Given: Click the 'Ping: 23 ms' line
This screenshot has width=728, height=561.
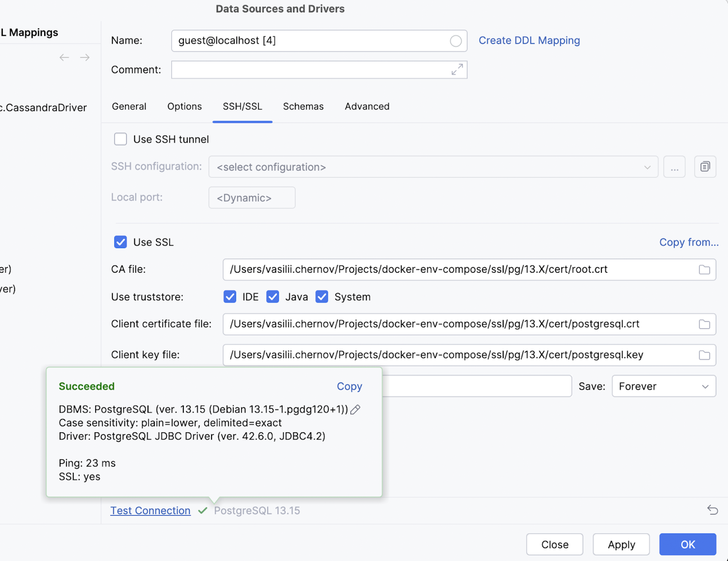Looking at the screenshot, I should point(87,463).
